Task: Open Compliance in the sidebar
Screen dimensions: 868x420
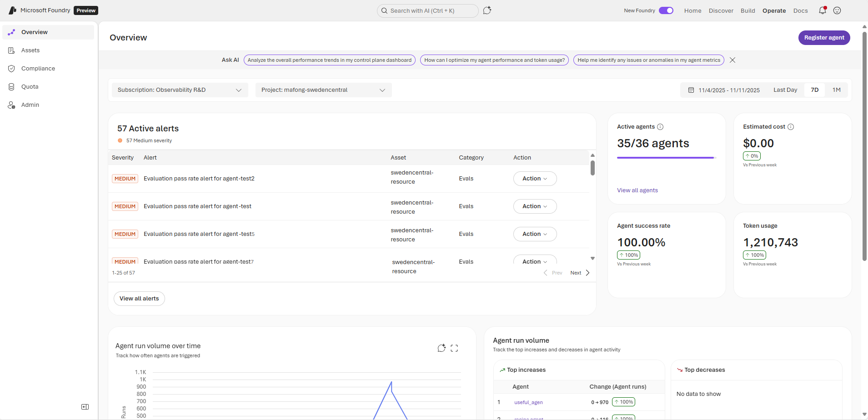Action: pyautogui.click(x=38, y=69)
